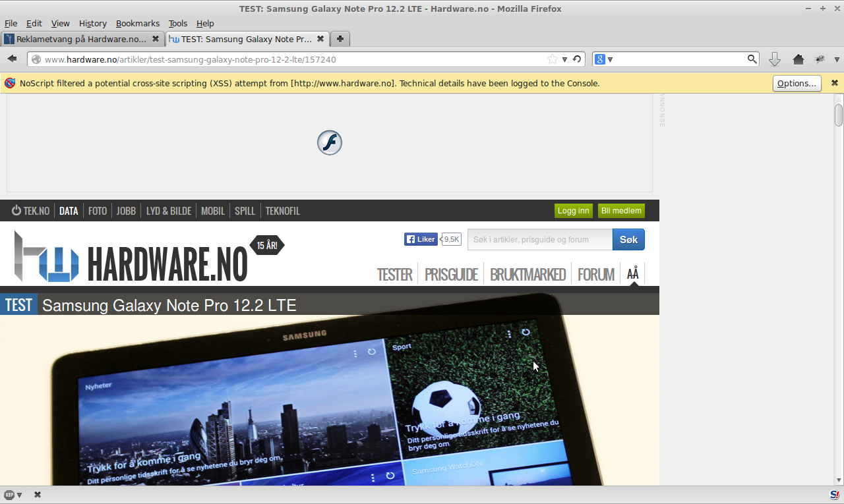The image size is (844, 504).
Task: Go to LYD & BILDE section
Action: 169,211
